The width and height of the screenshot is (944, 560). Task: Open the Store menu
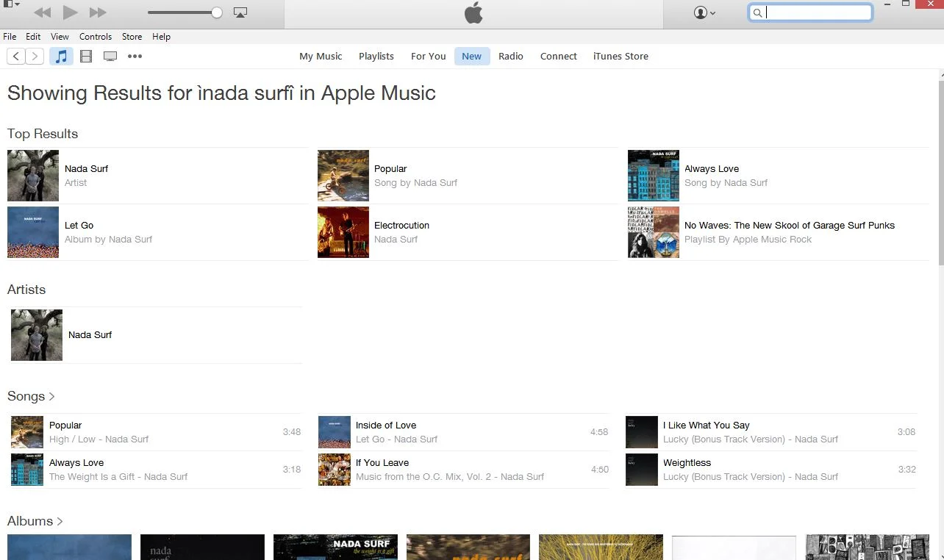click(x=132, y=37)
